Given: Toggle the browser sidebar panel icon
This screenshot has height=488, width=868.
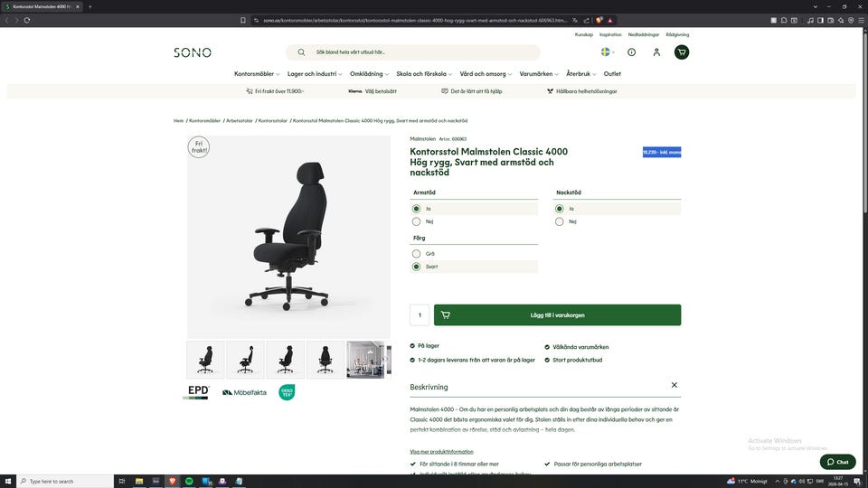Looking at the screenshot, I should click(x=820, y=20).
